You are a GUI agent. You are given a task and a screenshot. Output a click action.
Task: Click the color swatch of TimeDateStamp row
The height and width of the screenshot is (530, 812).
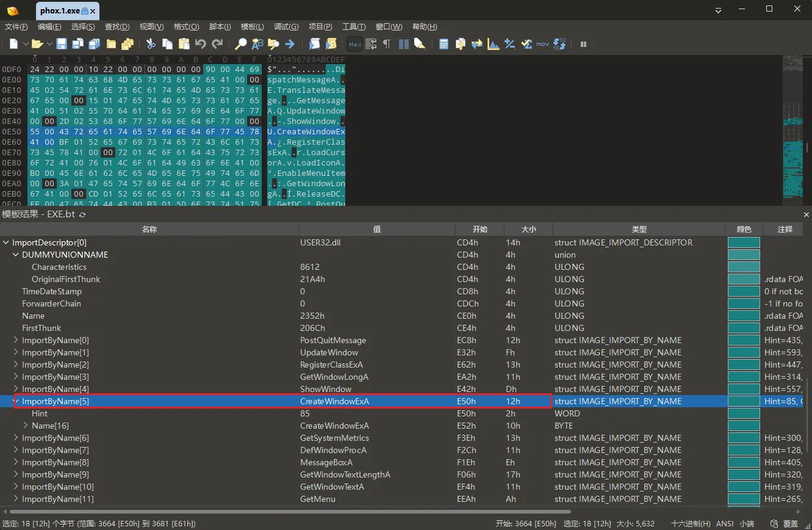744,291
